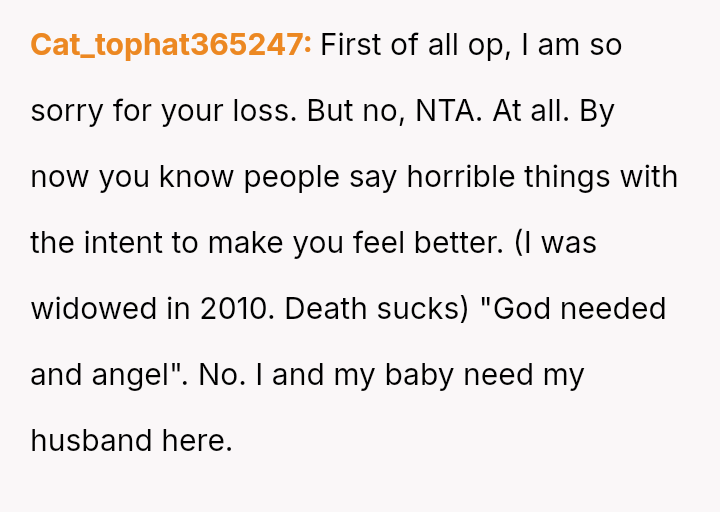Click the opening parenthesis text "(I was"
Image resolution: width=720 pixels, height=512 pixels.
click(555, 243)
